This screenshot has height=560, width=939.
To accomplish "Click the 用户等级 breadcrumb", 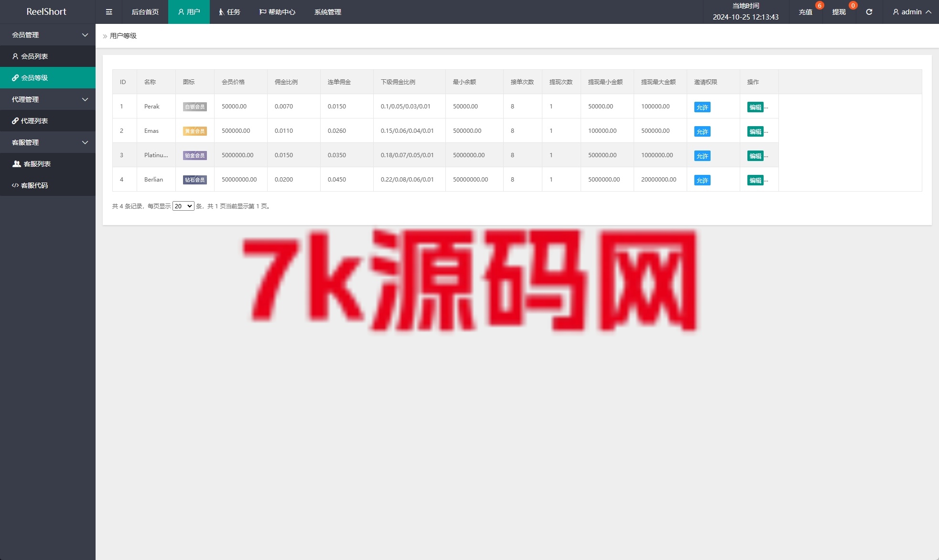I will (x=123, y=36).
